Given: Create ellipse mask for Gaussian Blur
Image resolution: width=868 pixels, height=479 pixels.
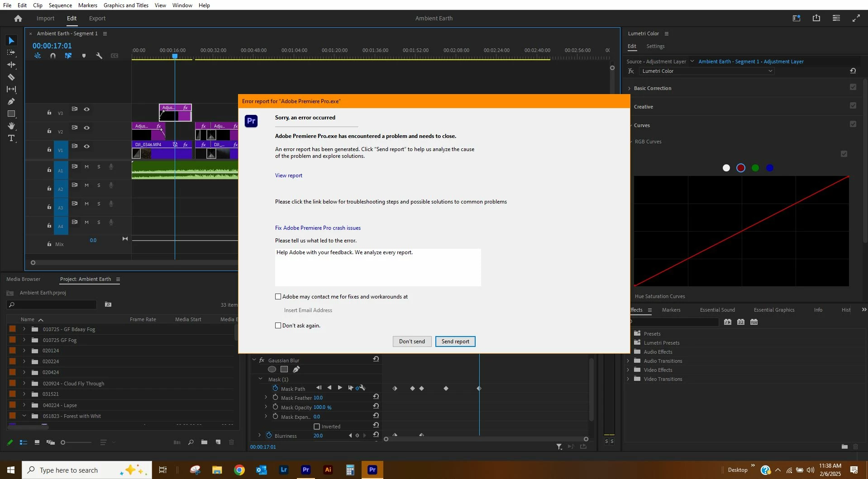Looking at the screenshot, I should point(272,370).
